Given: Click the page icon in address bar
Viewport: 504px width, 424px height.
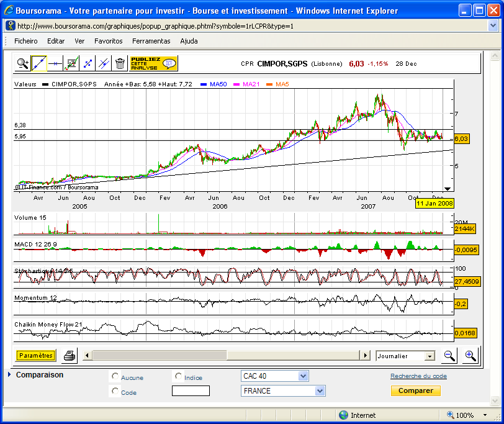Looking at the screenshot, I should [11, 25].
